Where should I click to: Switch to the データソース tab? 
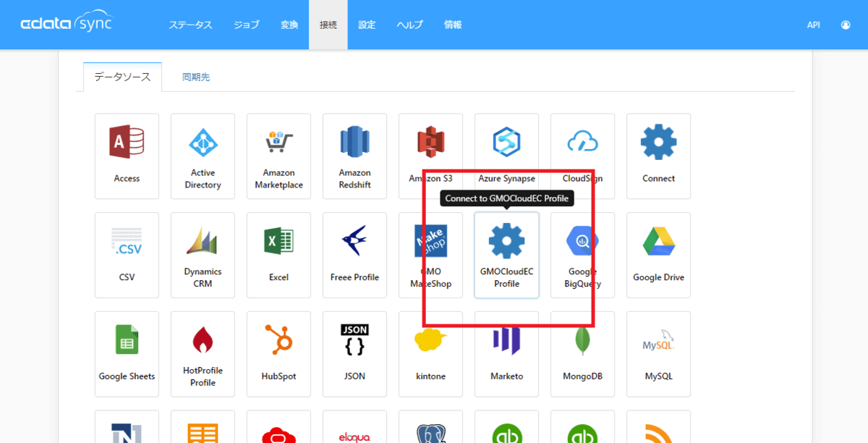[122, 77]
